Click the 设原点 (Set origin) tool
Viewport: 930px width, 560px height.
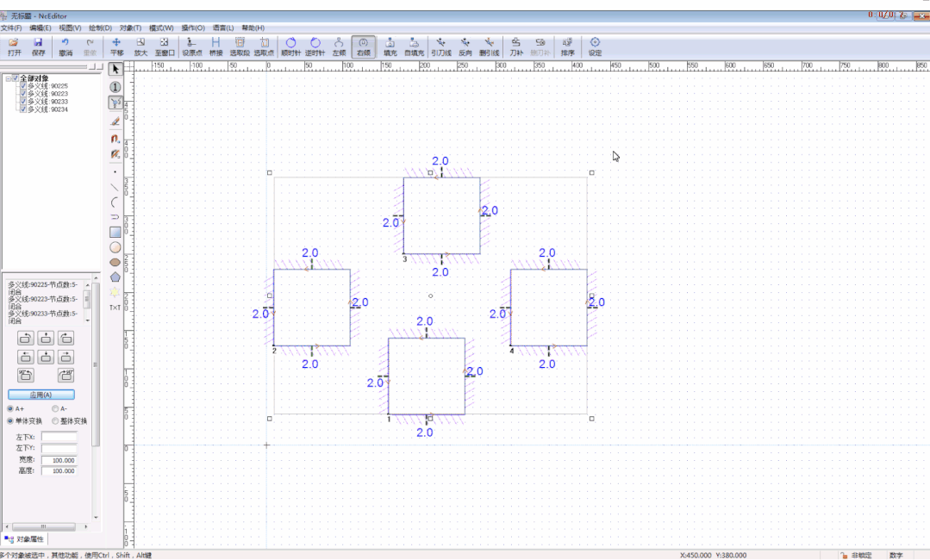pos(191,47)
